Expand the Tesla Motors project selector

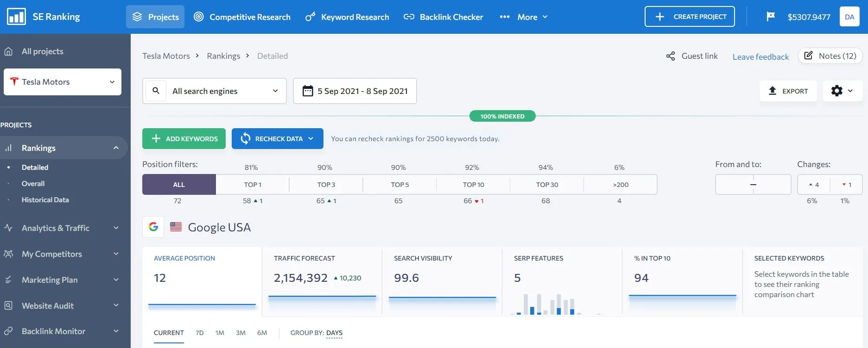click(x=63, y=82)
